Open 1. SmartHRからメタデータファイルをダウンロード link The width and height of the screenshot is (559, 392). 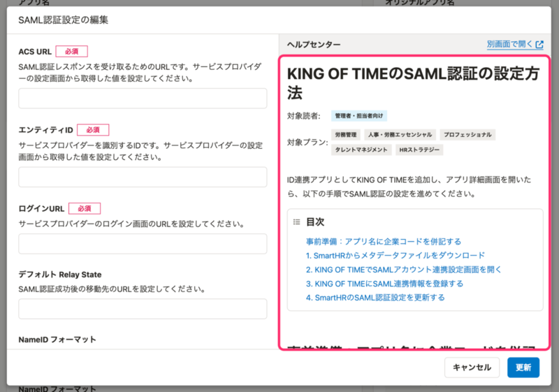pos(395,256)
